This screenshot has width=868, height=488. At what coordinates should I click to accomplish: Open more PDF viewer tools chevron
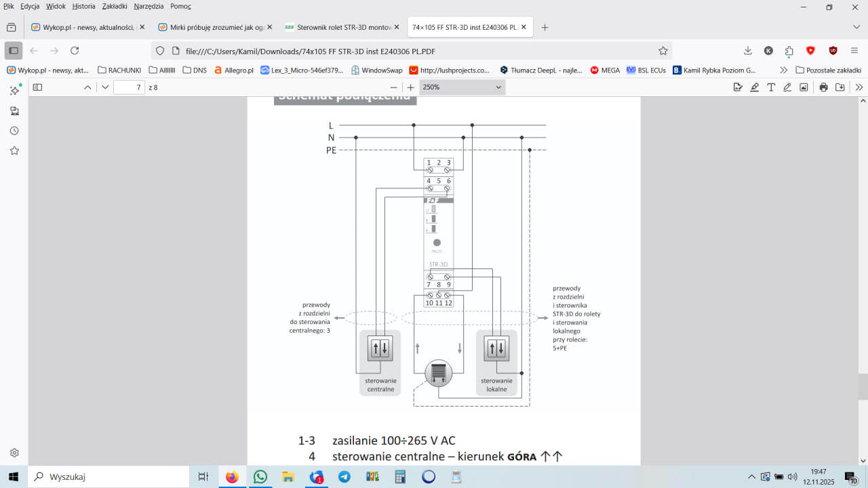859,87
